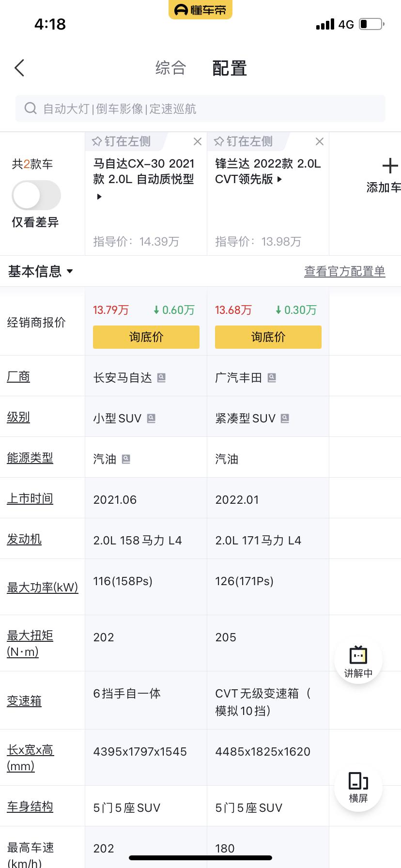Open 变速箱 term explanation
This screenshot has height=868, width=401.
coord(24,701)
